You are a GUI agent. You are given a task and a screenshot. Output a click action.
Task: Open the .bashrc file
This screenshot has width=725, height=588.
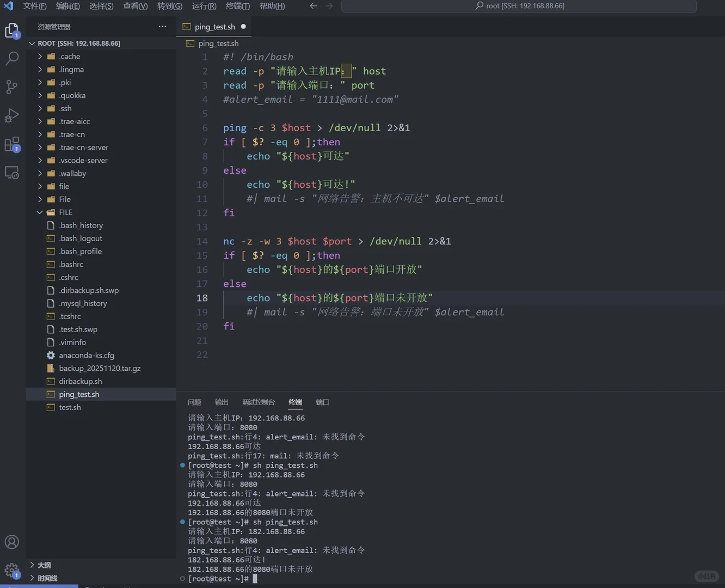[x=101, y=265]
